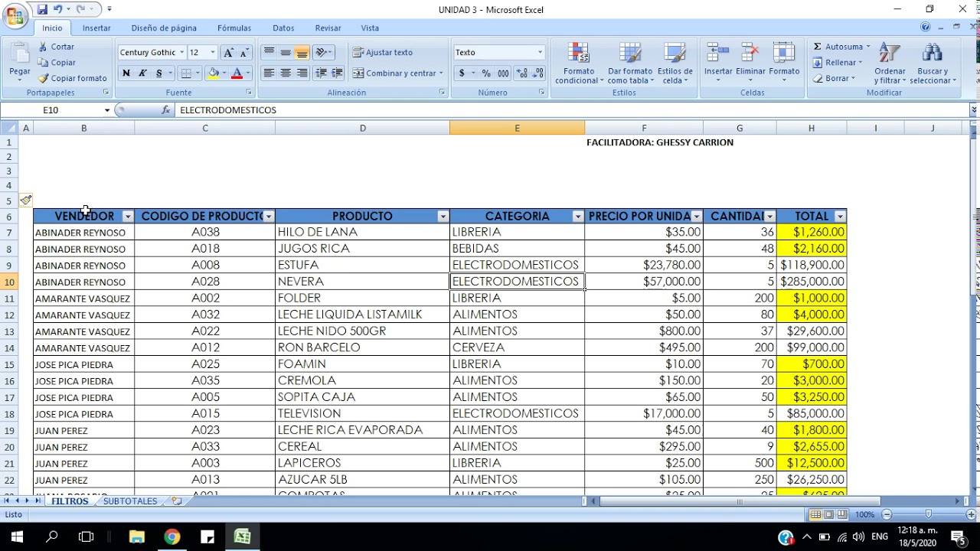The width and height of the screenshot is (980, 551).
Task: Switch to Insertar ribbon tab
Action: (x=96, y=28)
